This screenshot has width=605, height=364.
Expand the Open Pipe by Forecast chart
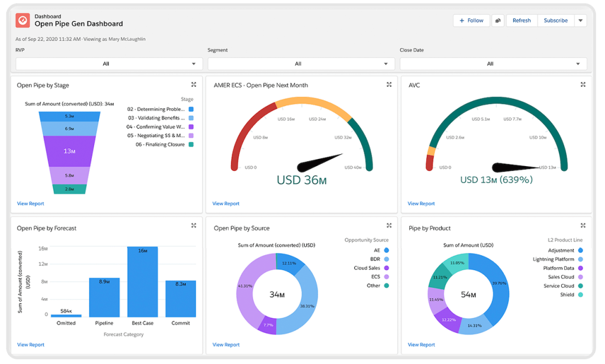(x=193, y=225)
